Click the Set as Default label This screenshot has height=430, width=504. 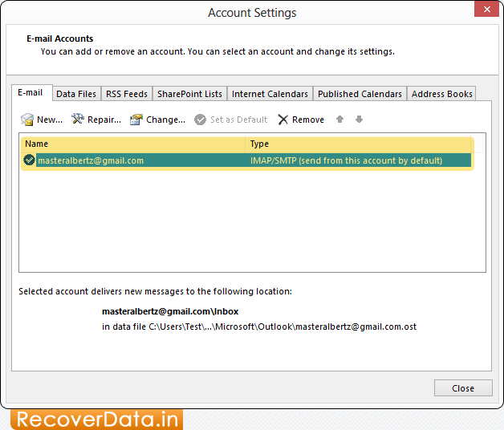pos(239,120)
